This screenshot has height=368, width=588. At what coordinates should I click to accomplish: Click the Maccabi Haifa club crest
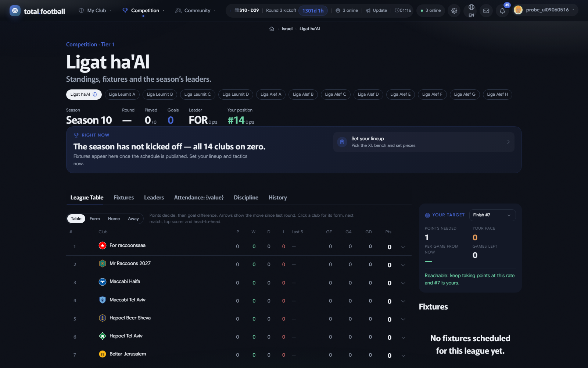click(x=103, y=282)
